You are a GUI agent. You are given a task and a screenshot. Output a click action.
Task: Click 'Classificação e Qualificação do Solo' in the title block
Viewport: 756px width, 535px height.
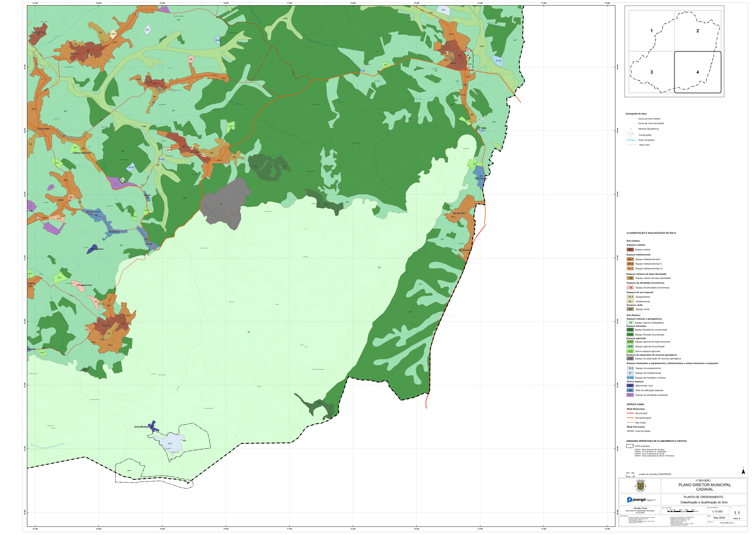[704, 502]
